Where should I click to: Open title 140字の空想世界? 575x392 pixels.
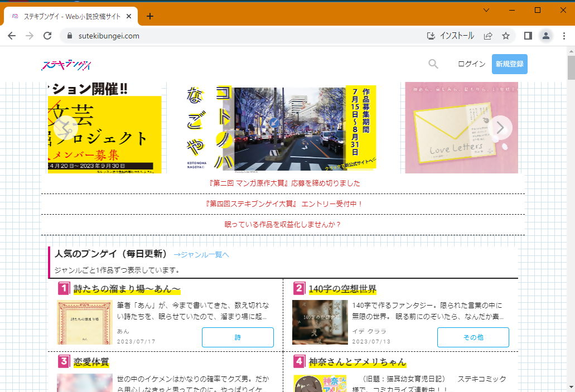point(342,289)
